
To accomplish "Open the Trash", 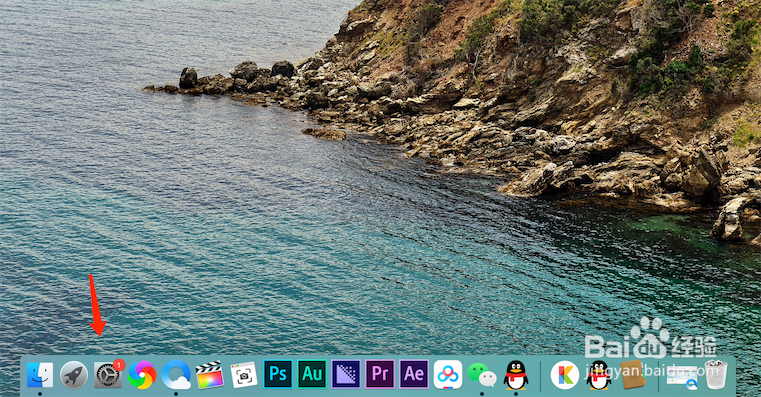I will tap(716, 374).
